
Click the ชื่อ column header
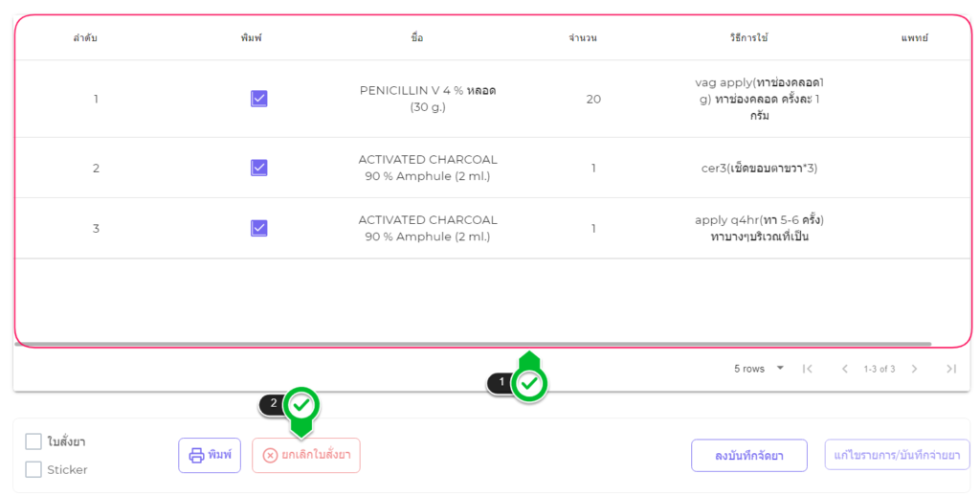coord(416,38)
